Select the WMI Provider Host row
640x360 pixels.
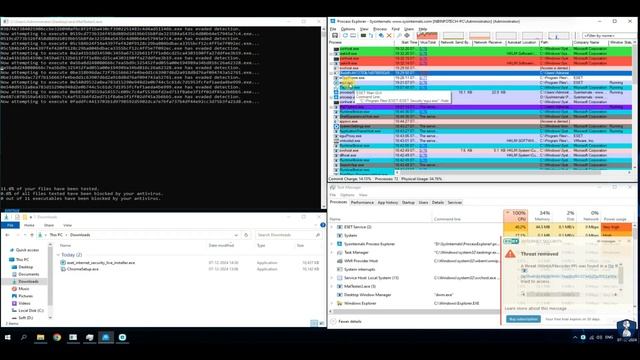point(415,261)
